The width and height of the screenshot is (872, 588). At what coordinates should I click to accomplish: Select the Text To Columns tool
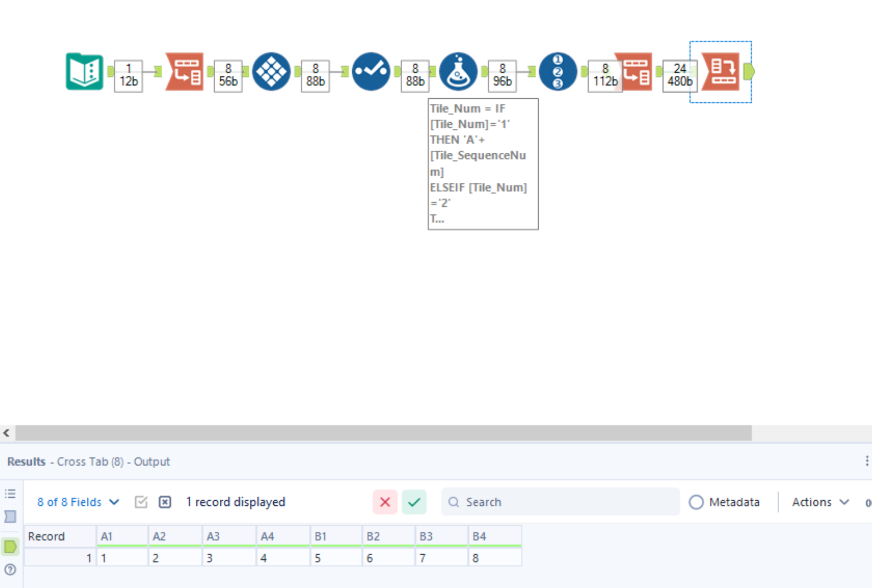point(184,72)
